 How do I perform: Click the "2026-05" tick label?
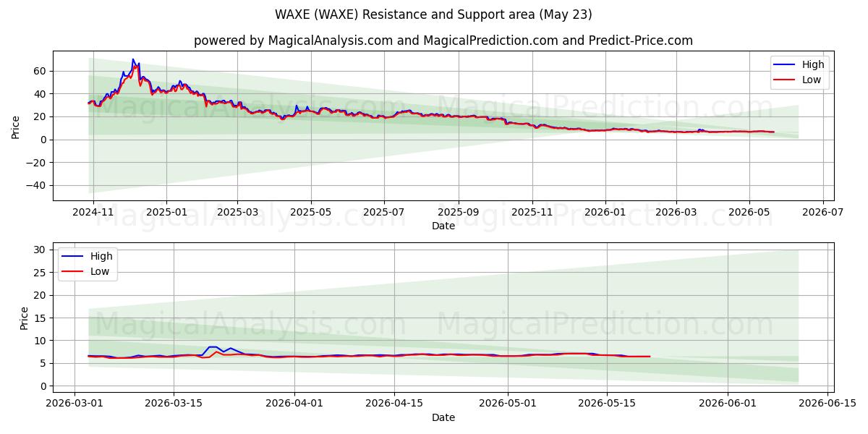coord(749,212)
